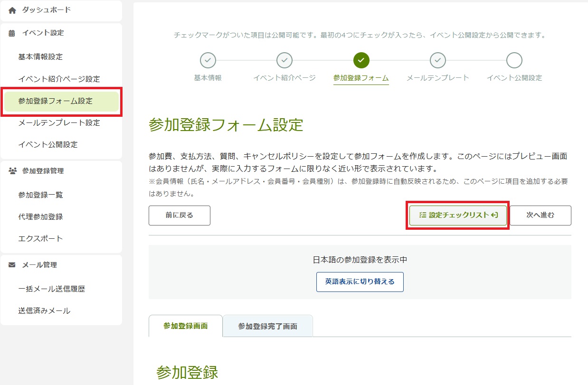Open エクスポート in the sidebar

pos(40,239)
